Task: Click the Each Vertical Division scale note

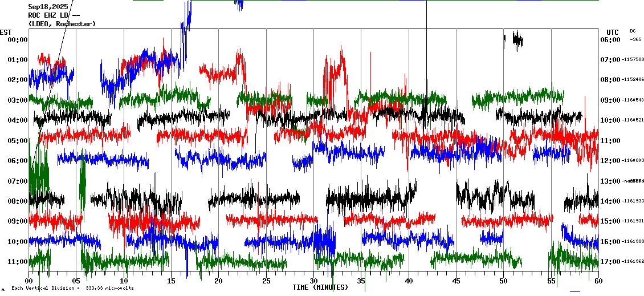Action: pyautogui.click(x=72, y=288)
